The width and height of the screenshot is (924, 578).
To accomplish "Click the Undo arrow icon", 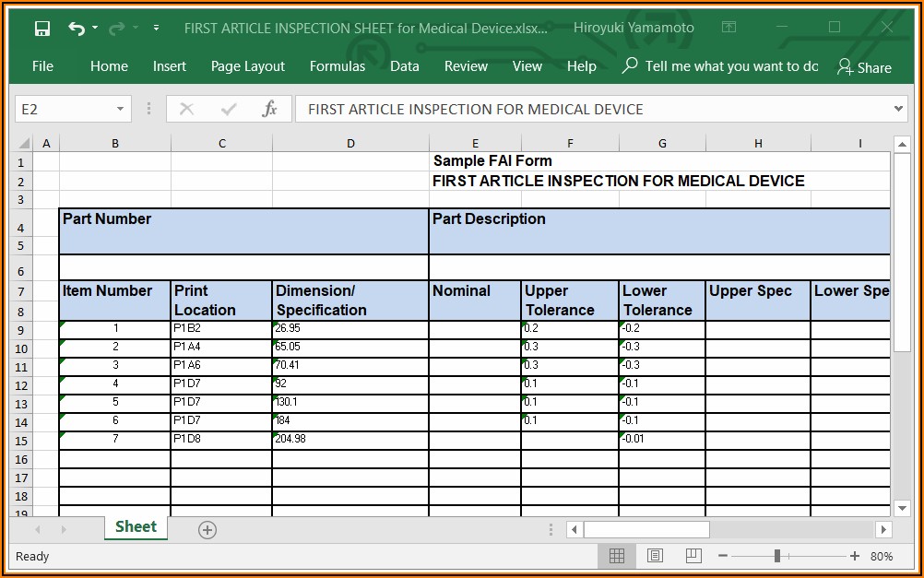I will tap(77, 29).
